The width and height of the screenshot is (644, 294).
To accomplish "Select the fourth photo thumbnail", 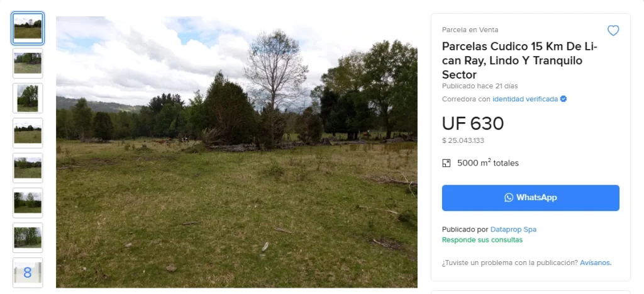I will 28,133.
